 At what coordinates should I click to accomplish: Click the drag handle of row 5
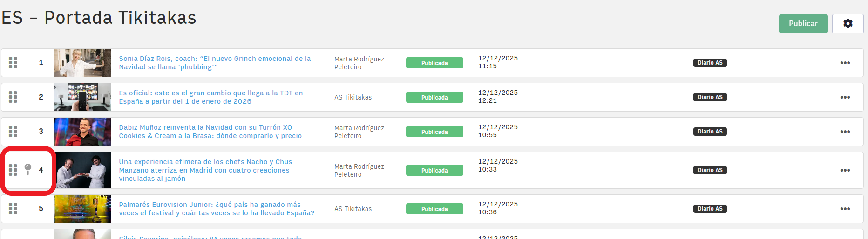click(13, 209)
